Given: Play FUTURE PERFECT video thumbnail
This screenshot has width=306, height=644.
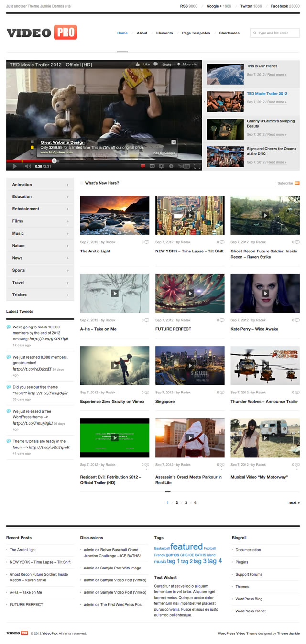Looking at the screenshot, I should [x=190, y=293].
